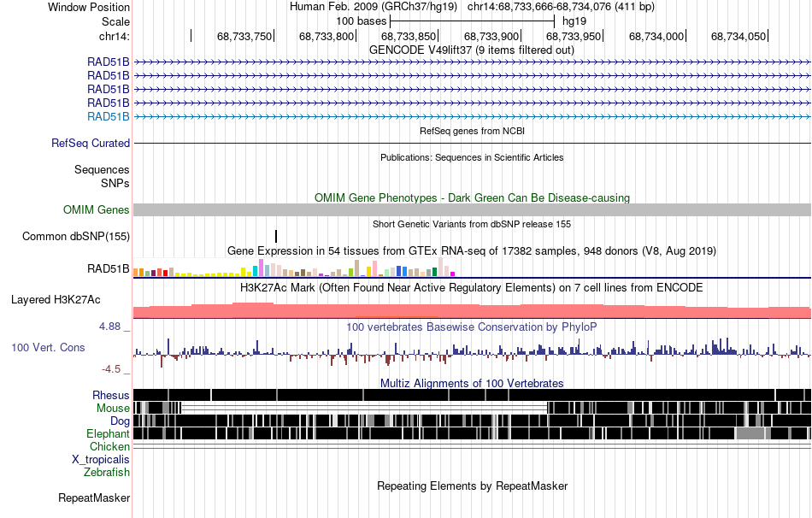Click the 100 bases scale bar label
The height and width of the screenshot is (518, 812).
(x=361, y=21)
